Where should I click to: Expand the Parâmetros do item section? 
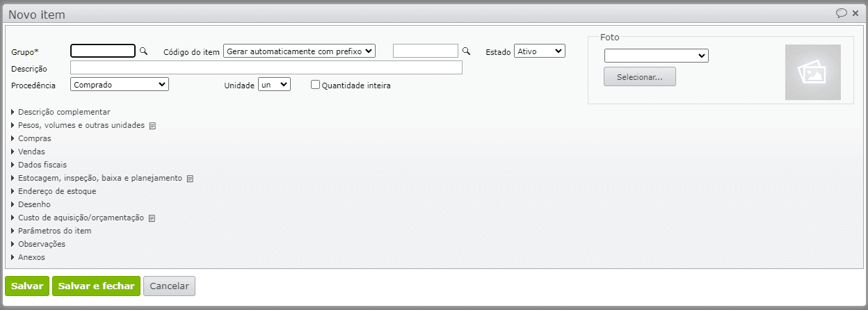coord(51,231)
